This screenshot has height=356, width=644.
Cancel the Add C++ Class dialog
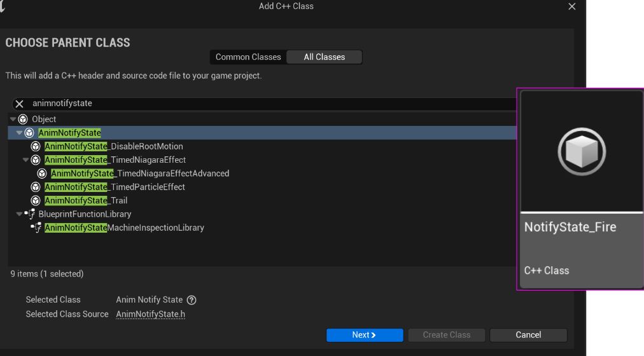tap(528, 335)
